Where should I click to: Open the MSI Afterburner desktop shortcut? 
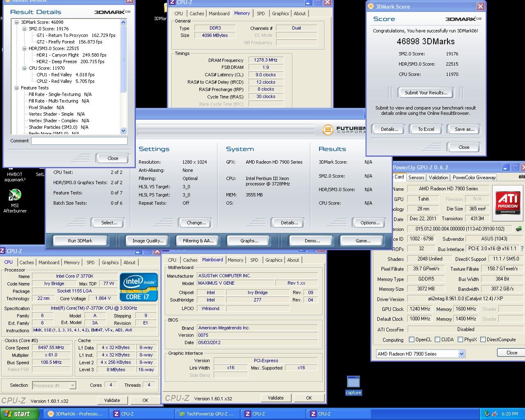point(15,195)
